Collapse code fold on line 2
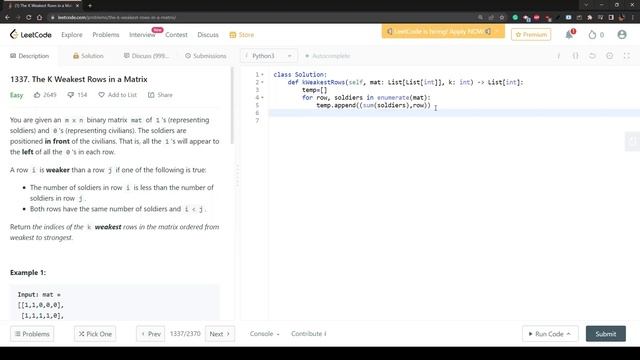 tap(262, 82)
